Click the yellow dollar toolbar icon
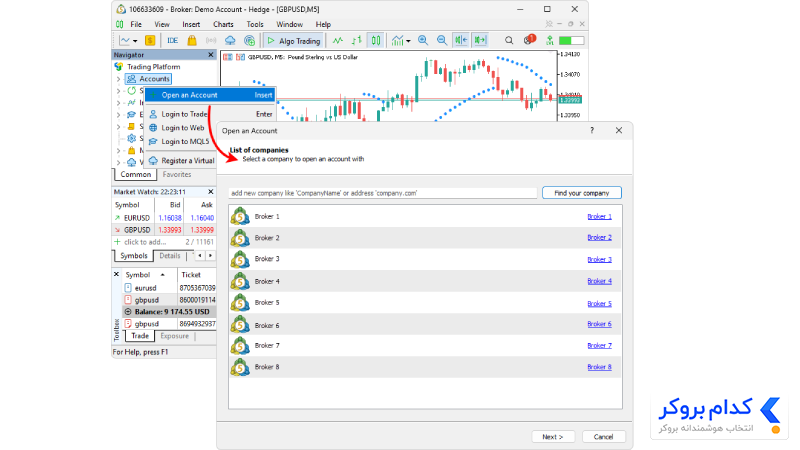This screenshot has height=450, width=800. tap(149, 40)
